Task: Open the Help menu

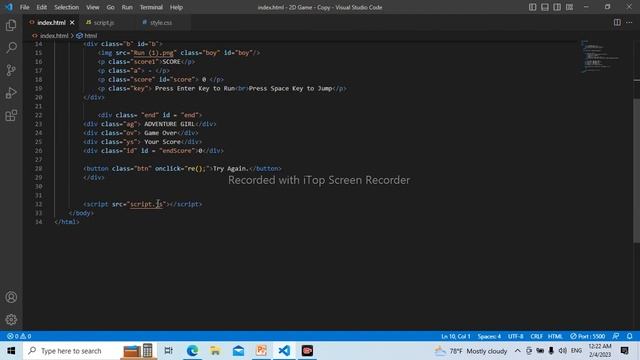Action: pos(176,7)
